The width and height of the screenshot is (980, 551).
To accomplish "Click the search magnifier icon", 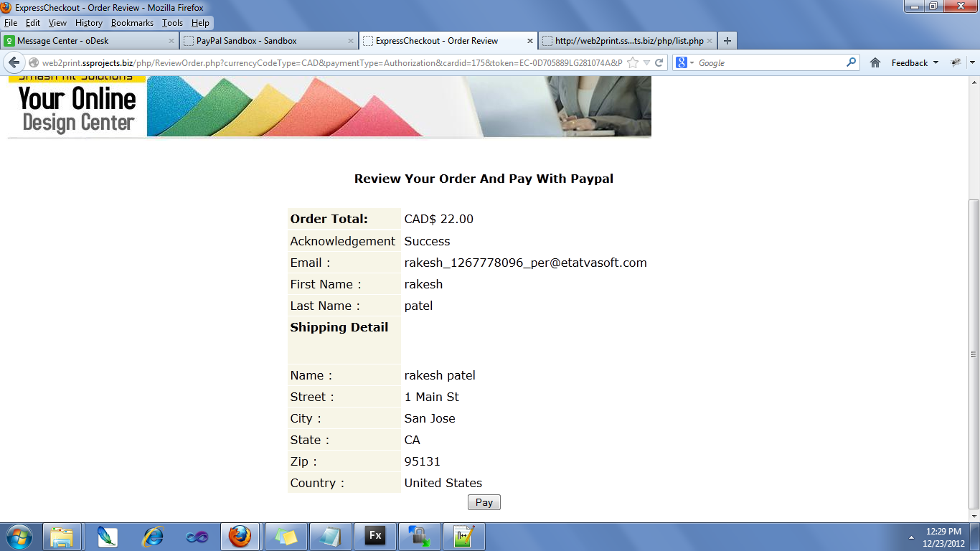I will [x=852, y=62].
